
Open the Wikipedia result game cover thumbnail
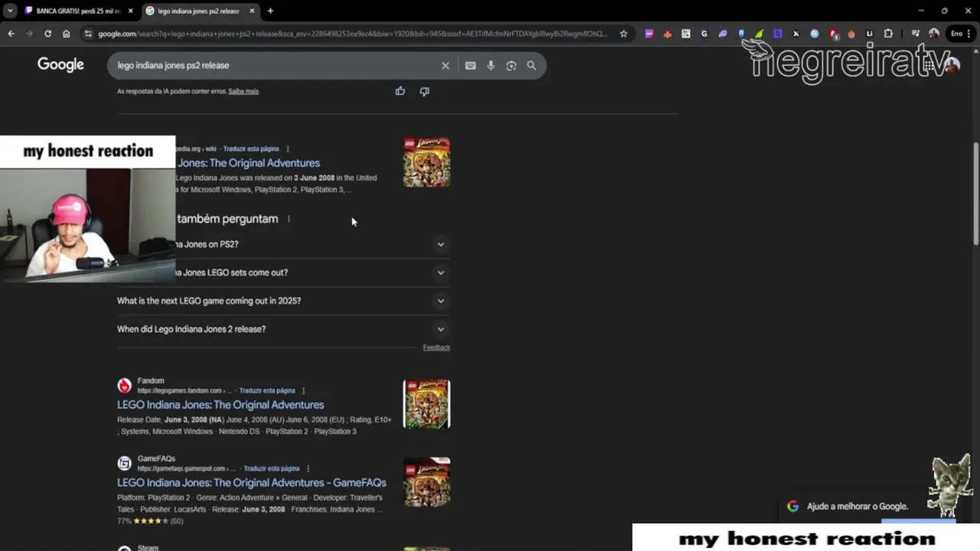tap(426, 162)
